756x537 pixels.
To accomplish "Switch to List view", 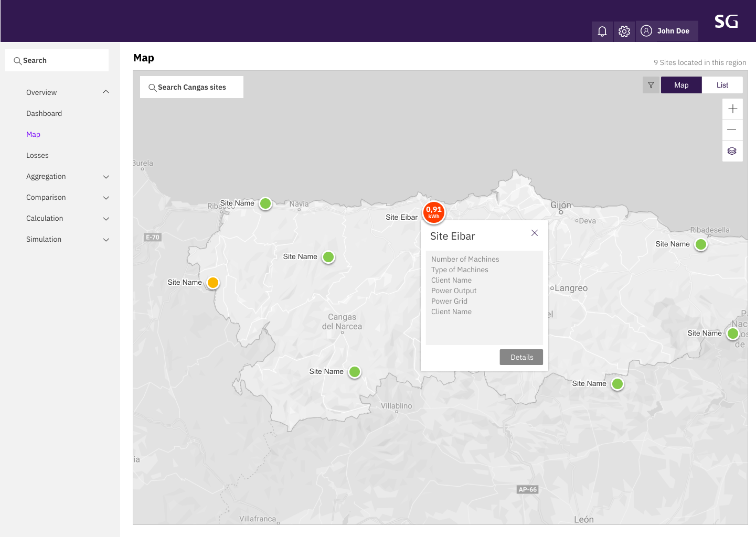I will tap(722, 85).
